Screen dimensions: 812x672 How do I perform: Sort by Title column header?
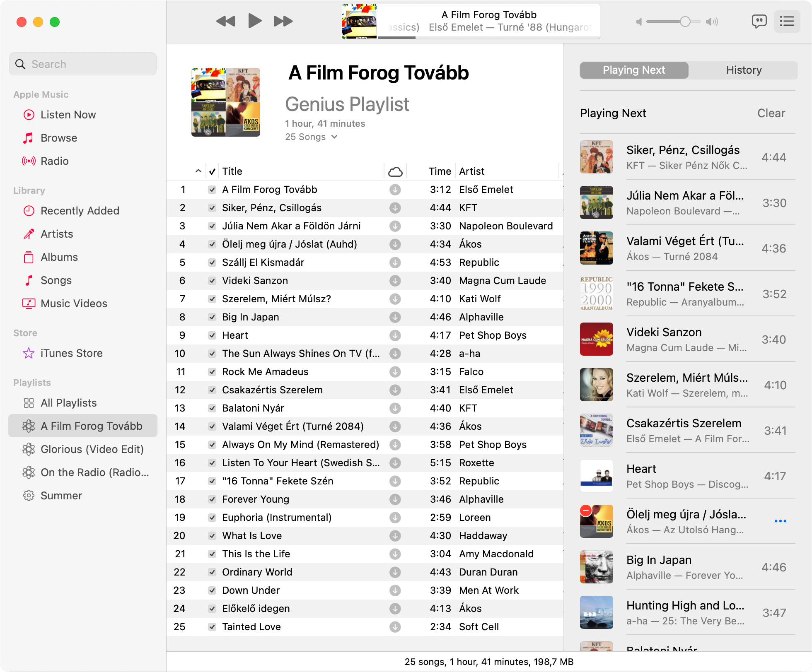(x=301, y=171)
